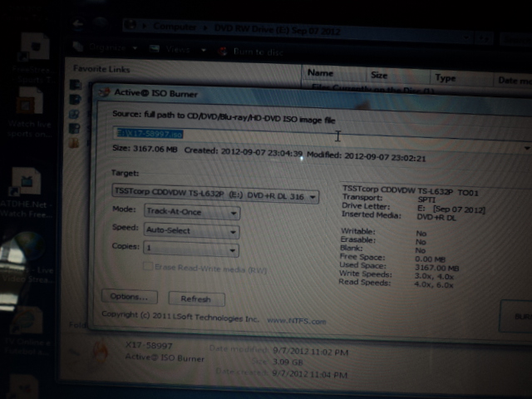
Task: Open the Mode Track-At-Once dropdown
Action: pos(192,212)
